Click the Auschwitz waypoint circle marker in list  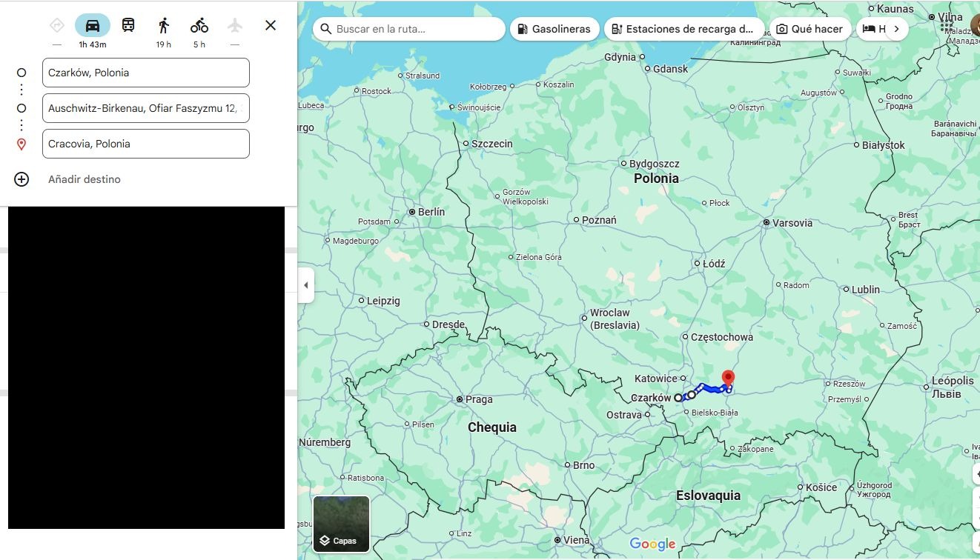(x=21, y=108)
